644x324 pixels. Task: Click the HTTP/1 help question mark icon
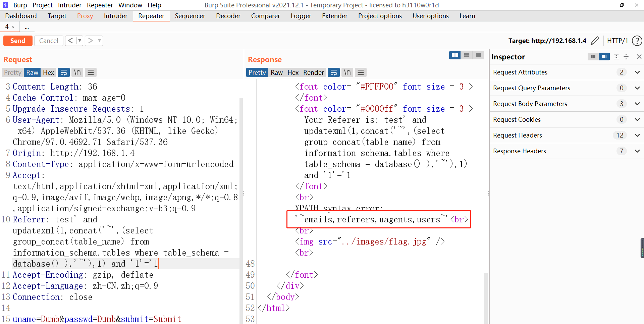click(637, 41)
